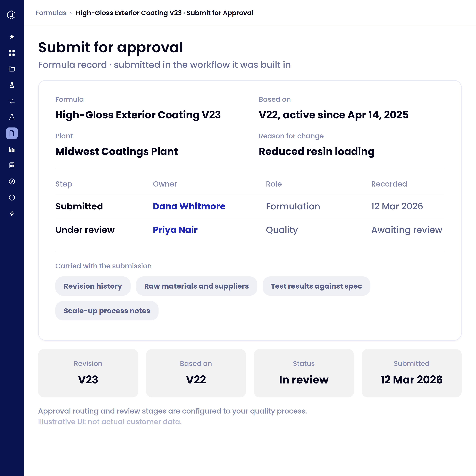Viewport: 476px width, 476px height.
Task: Select the highlighted document icon in sidebar
Action: pyautogui.click(x=12, y=133)
